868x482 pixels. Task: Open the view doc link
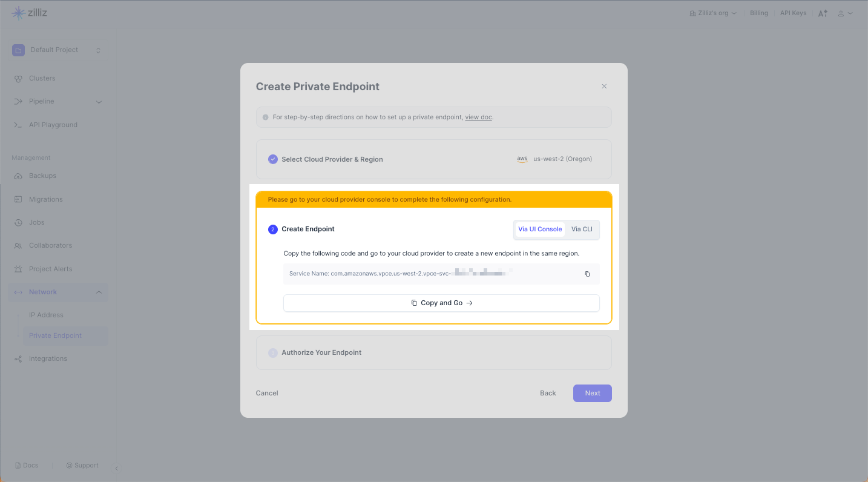click(478, 117)
